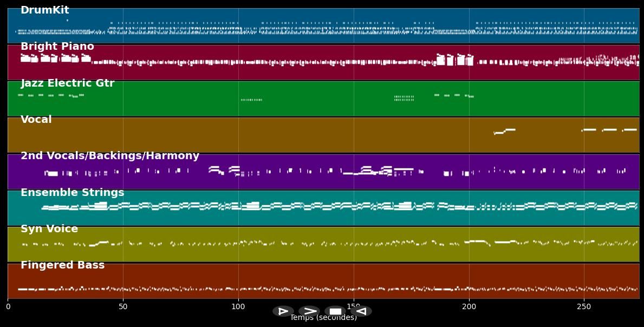Jump to the 250 second axis tick

pos(584,307)
